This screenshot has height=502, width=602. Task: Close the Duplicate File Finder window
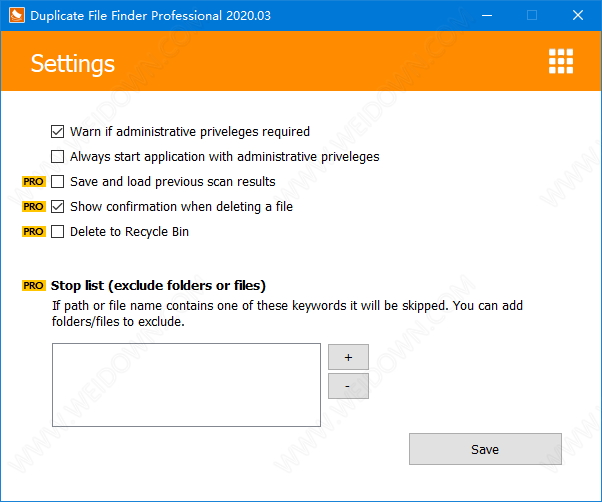tap(578, 15)
